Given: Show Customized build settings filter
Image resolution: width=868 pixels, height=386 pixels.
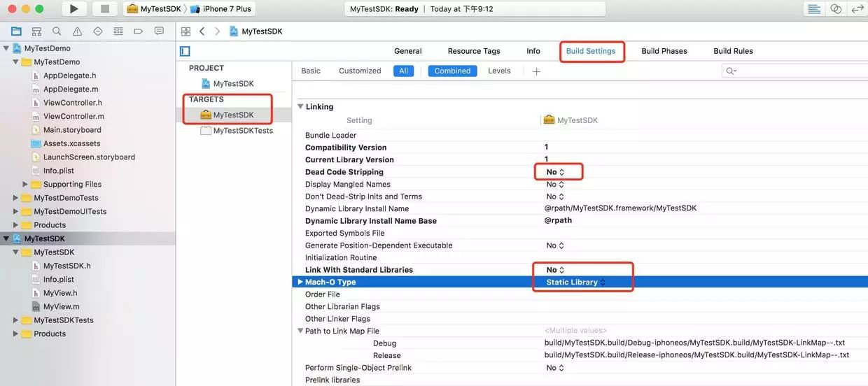Looking at the screenshot, I should coord(360,71).
